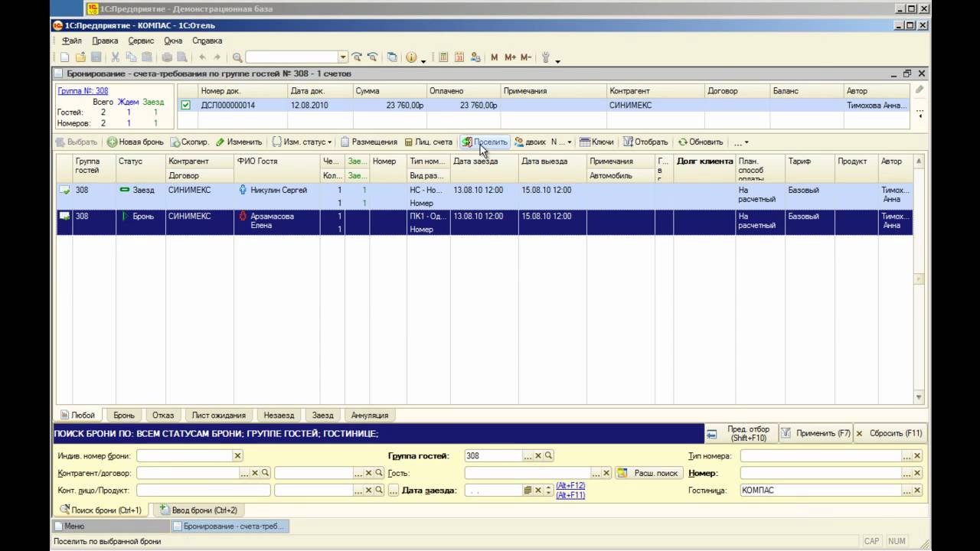This screenshot has width=980, height=551.
Task: Switch to the Ввод брони (Ctrl+2) tab
Action: 198,510
